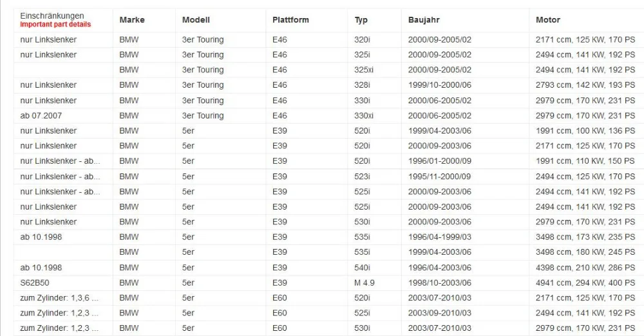Screen dimensions: 644x336
Task: Click the Marke column header
Action: pyautogui.click(x=132, y=20)
